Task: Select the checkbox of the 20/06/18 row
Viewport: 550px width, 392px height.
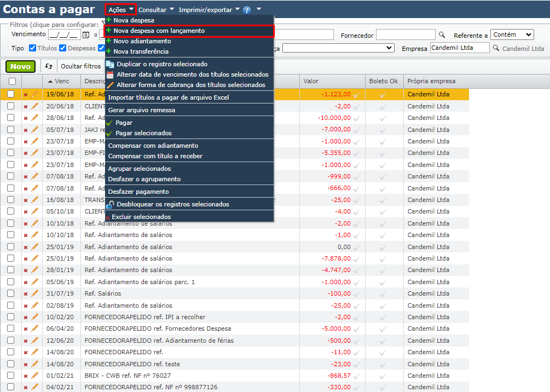Action: (11, 106)
